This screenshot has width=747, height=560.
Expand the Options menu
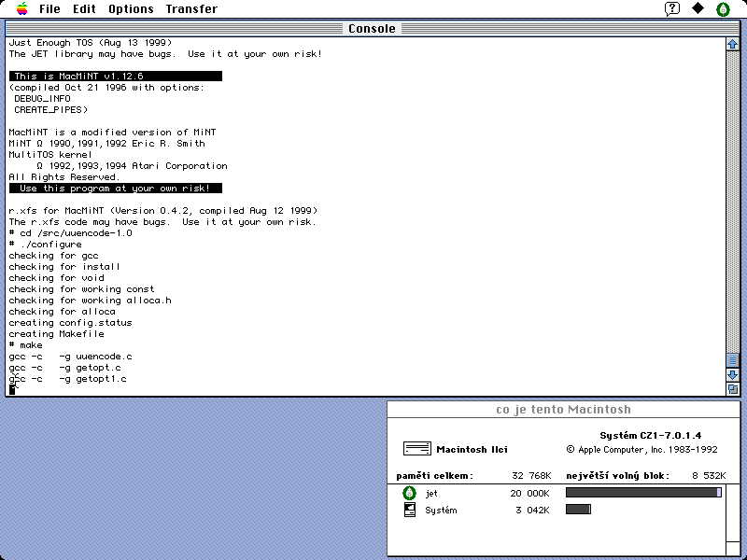pyautogui.click(x=131, y=9)
